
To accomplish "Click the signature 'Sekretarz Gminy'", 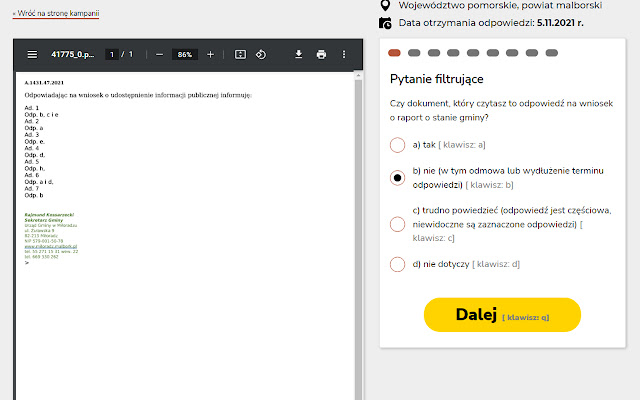I will [x=44, y=220].
